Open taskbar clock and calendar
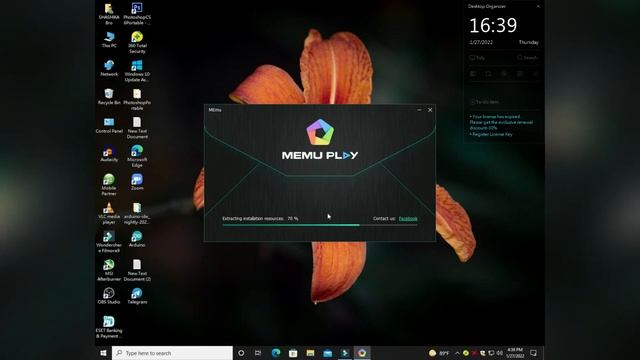 (515, 353)
